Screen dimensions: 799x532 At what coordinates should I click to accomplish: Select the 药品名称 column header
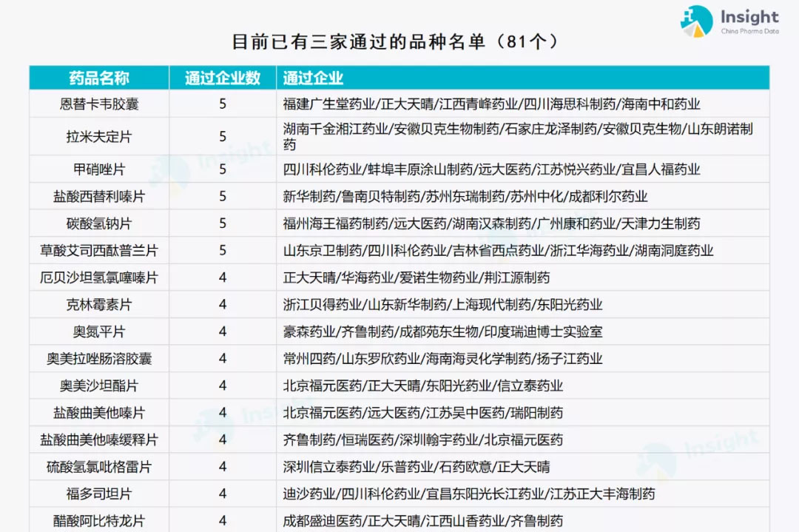point(99,78)
